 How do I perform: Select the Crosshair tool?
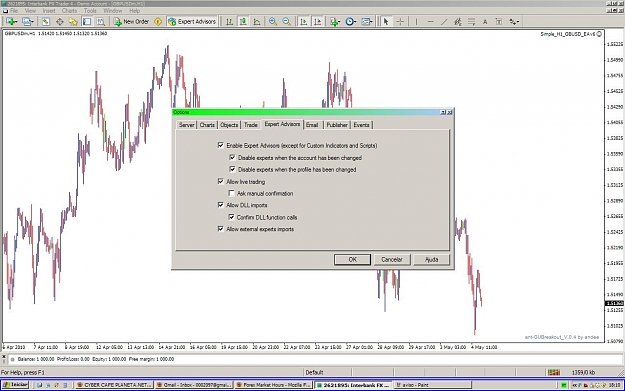pos(400,22)
